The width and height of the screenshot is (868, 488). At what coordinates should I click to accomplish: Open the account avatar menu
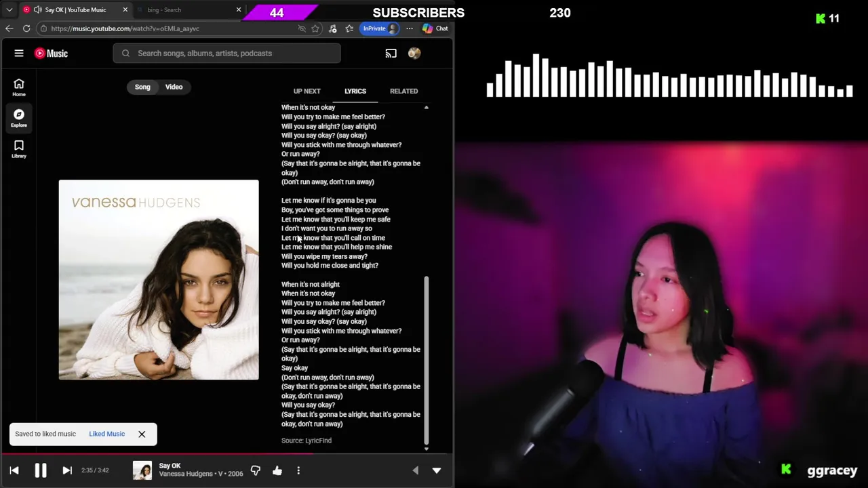414,54
